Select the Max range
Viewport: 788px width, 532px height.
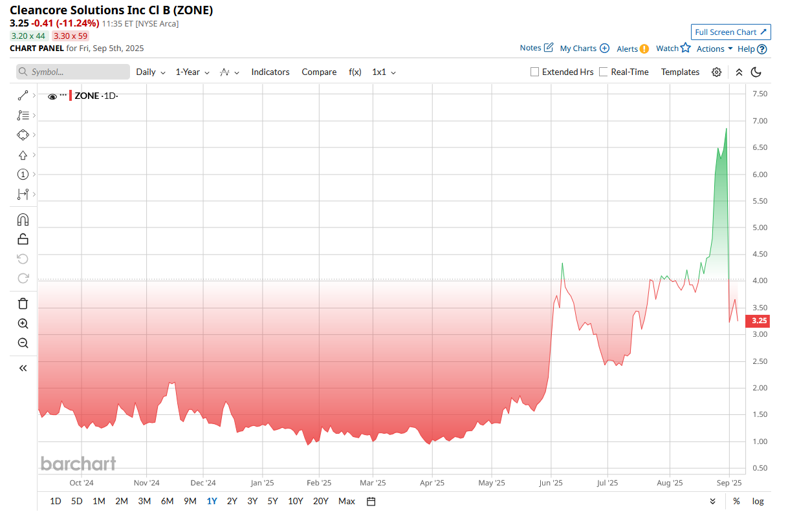pos(346,501)
